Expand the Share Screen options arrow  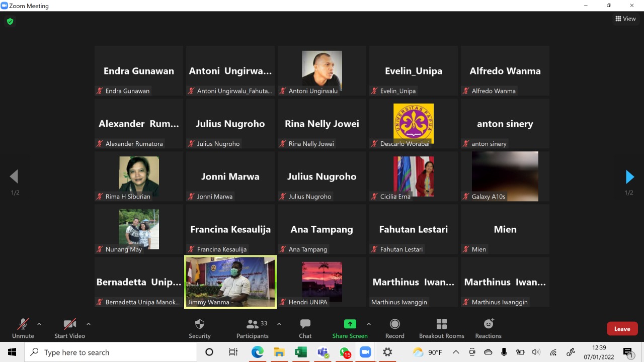(369, 324)
